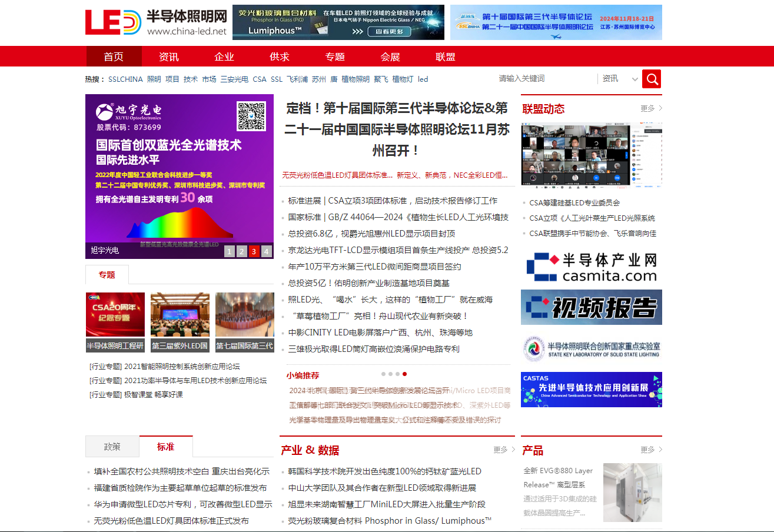Expand 更多 next to 联盟动态
Image resolution: width=774 pixels, height=532 pixels.
(x=651, y=108)
